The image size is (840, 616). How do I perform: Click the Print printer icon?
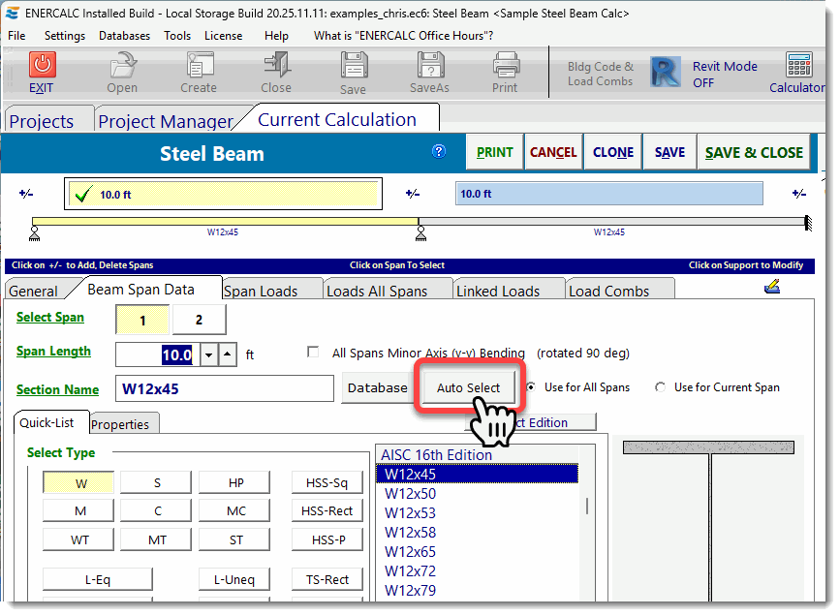pyautogui.click(x=507, y=65)
